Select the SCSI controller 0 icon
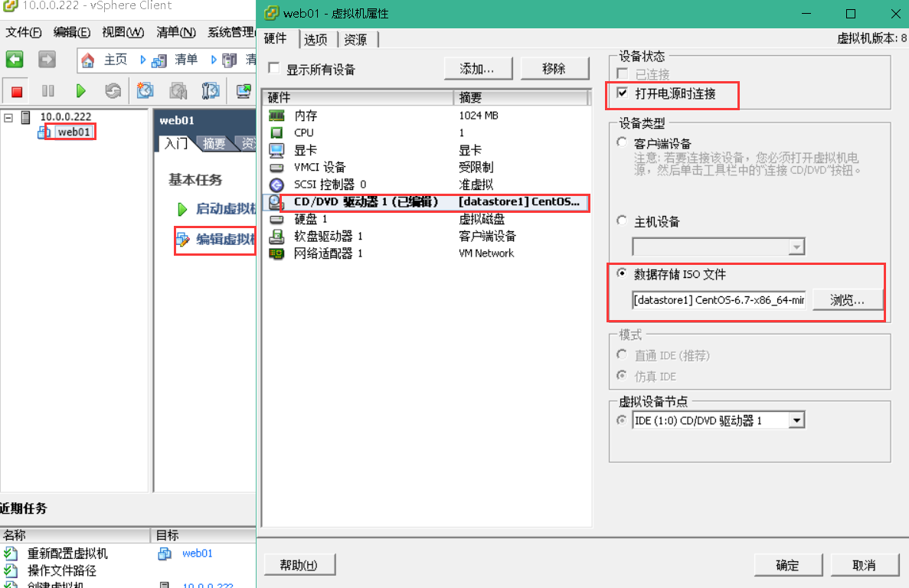Screen dimensions: 909x588 click(x=276, y=185)
